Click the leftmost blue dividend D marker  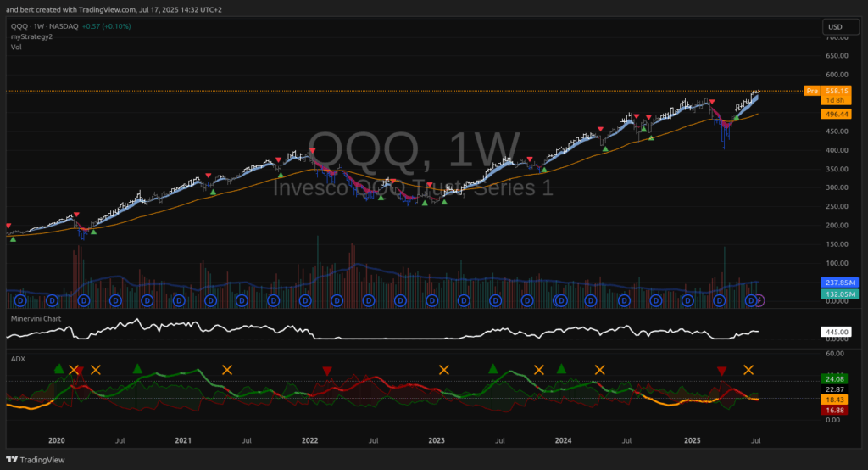[20, 300]
